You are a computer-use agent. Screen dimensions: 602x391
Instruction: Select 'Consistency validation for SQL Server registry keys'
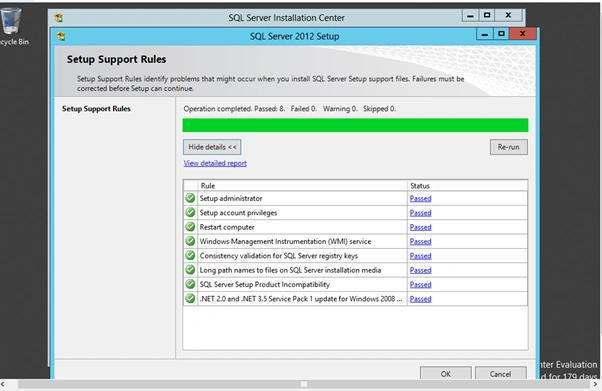[x=279, y=256]
